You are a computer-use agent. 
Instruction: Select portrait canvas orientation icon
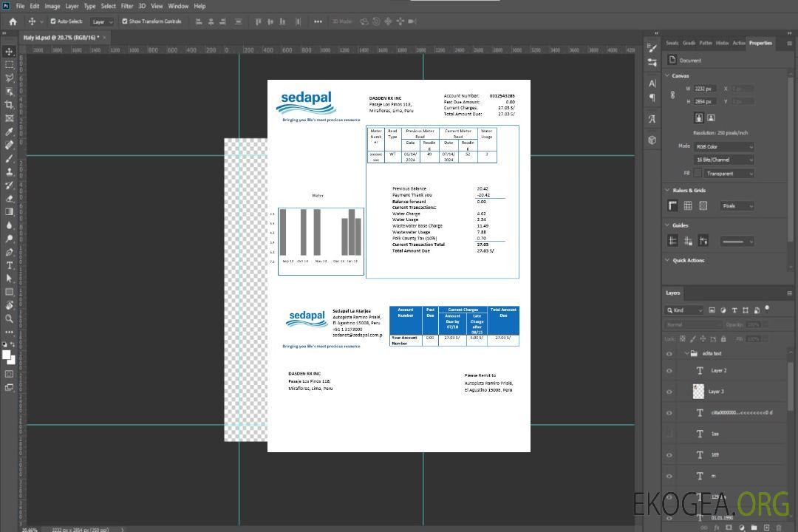pos(698,117)
